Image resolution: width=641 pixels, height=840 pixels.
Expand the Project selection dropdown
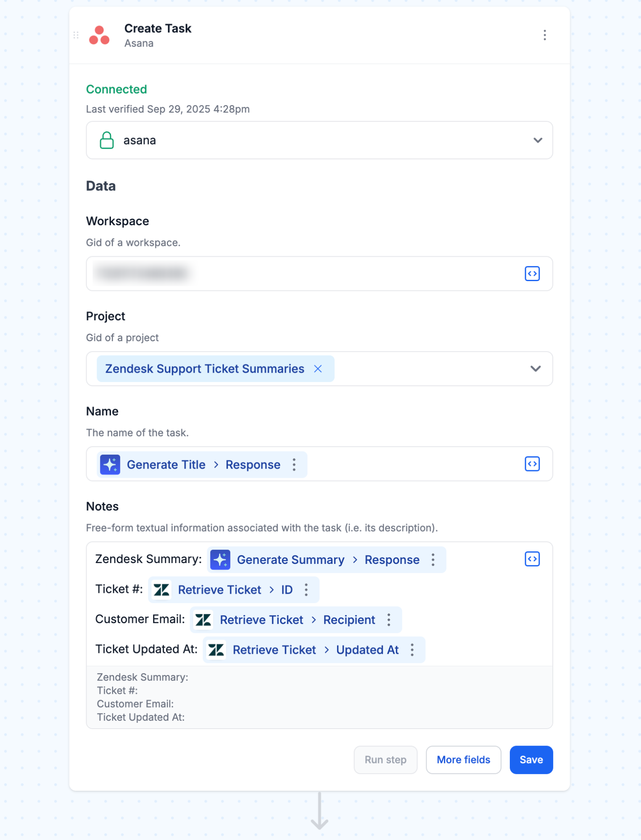pyautogui.click(x=535, y=369)
